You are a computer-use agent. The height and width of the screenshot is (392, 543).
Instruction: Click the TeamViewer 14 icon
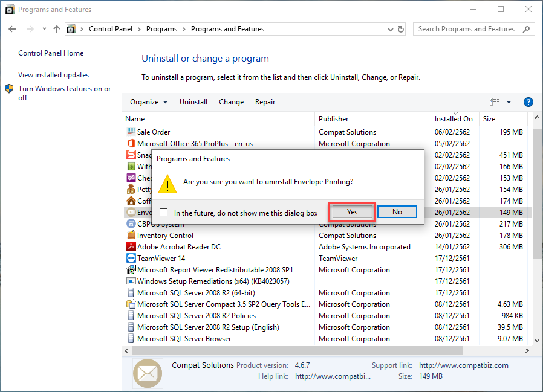pyautogui.click(x=131, y=258)
